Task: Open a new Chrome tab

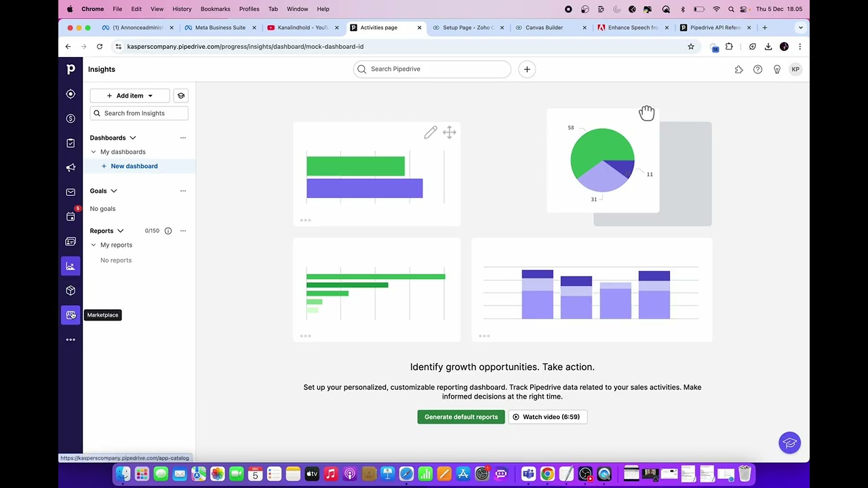Action: tap(764, 28)
